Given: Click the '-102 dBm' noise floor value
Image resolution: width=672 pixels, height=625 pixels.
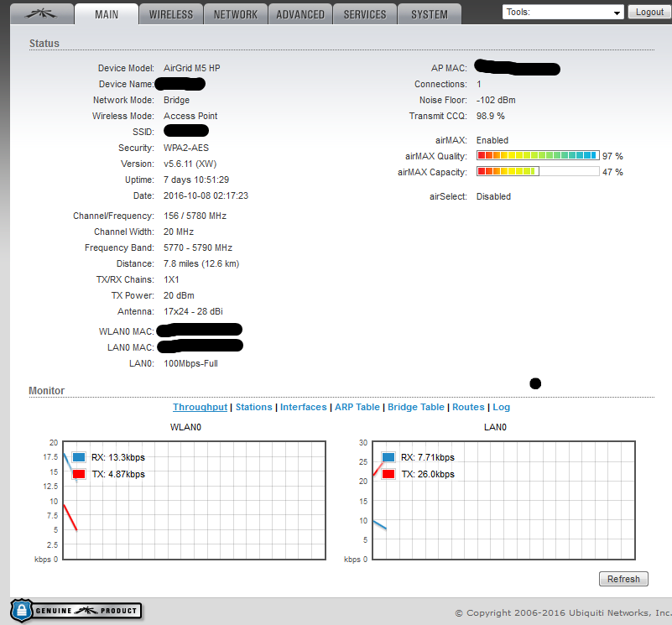Looking at the screenshot, I should 496,100.
